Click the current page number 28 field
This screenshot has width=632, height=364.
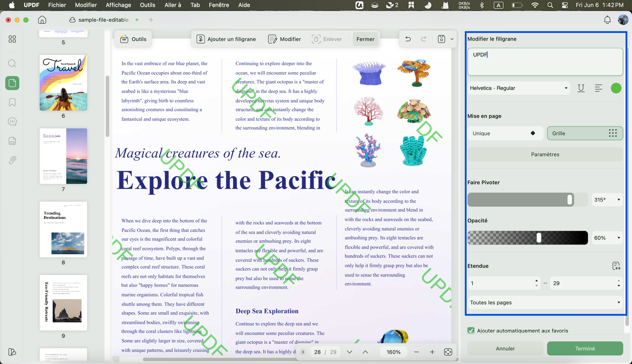(317, 352)
